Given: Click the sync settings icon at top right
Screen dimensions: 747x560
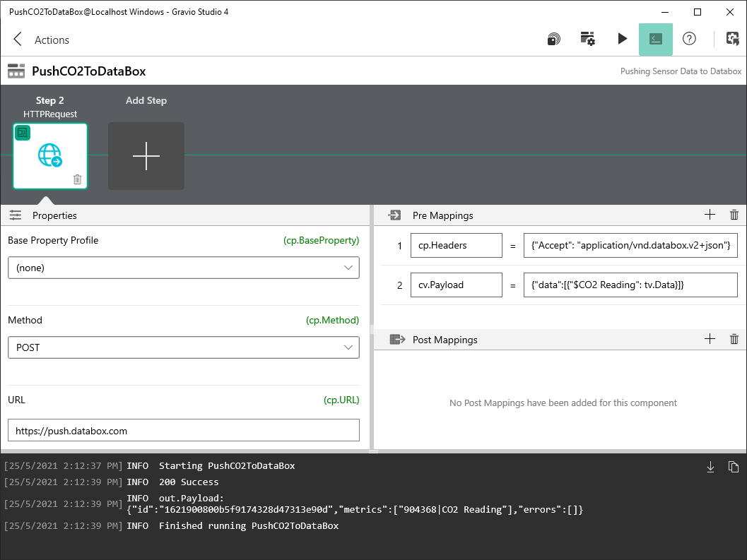Looking at the screenshot, I should click(x=733, y=39).
